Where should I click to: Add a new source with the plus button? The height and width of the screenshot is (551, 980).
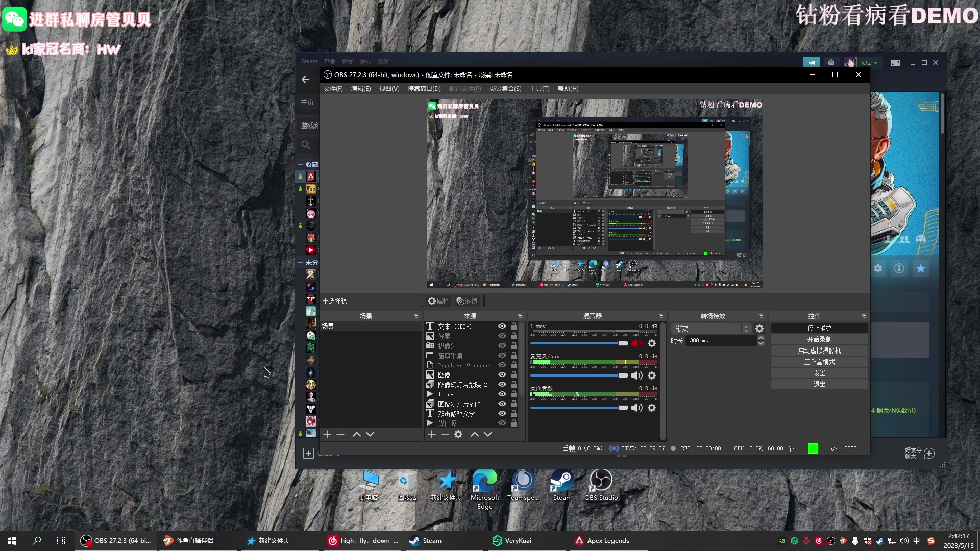point(432,435)
